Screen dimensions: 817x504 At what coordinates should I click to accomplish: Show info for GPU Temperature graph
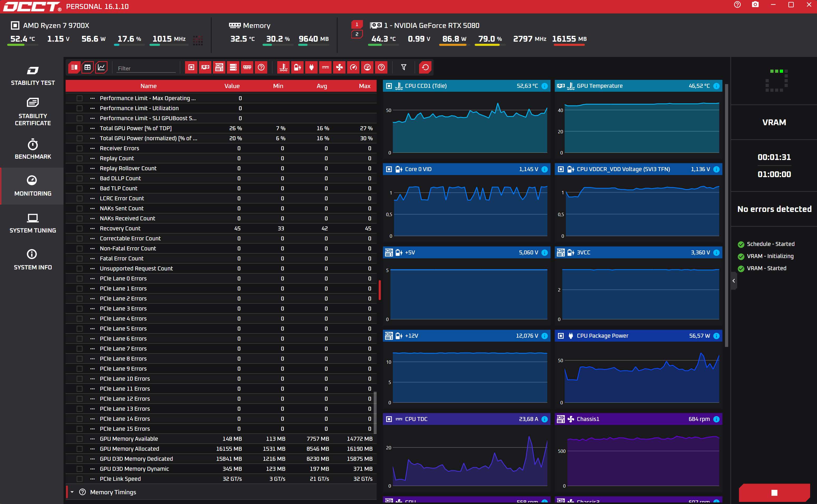[716, 86]
